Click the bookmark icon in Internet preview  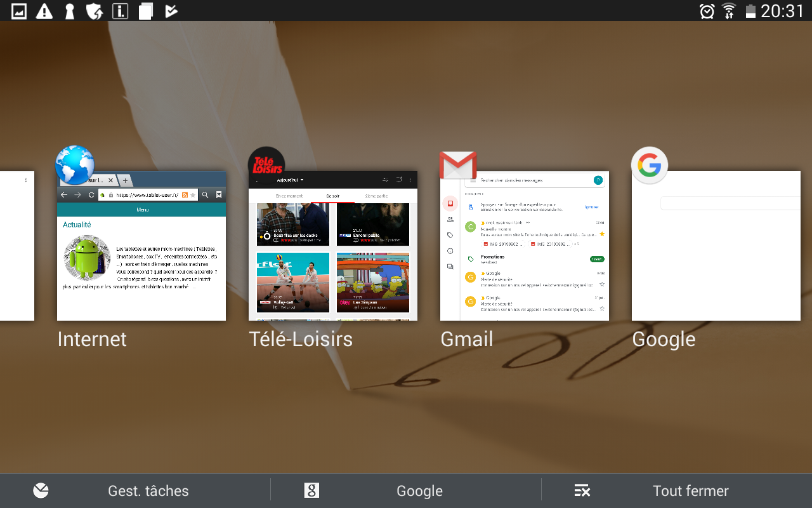tap(219, 195)
